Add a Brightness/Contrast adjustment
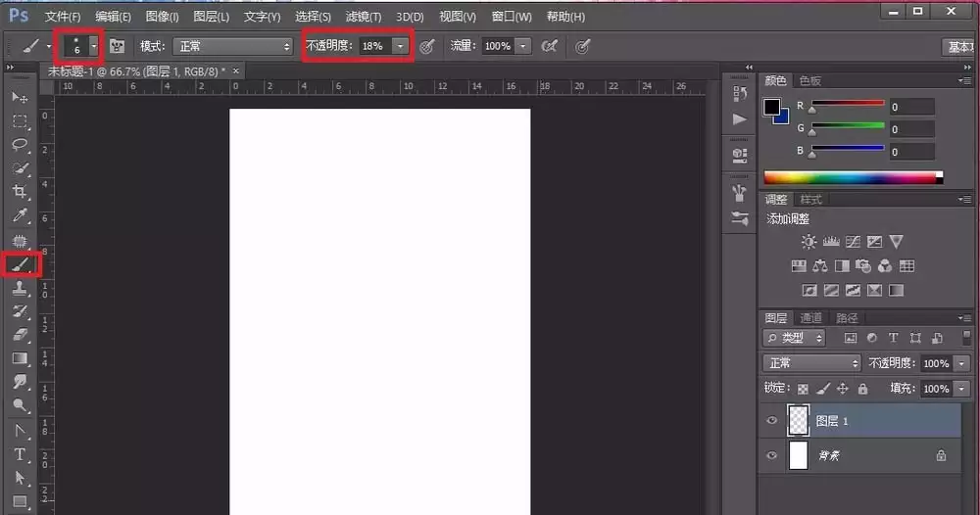The image size is (980, 515). [x=808, y=242]
